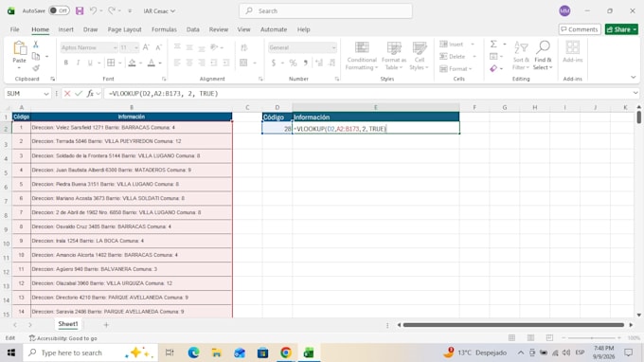Viewport: 644px width, 362px height.
Task: Click the Delete cells button
Action: point(453,56)
